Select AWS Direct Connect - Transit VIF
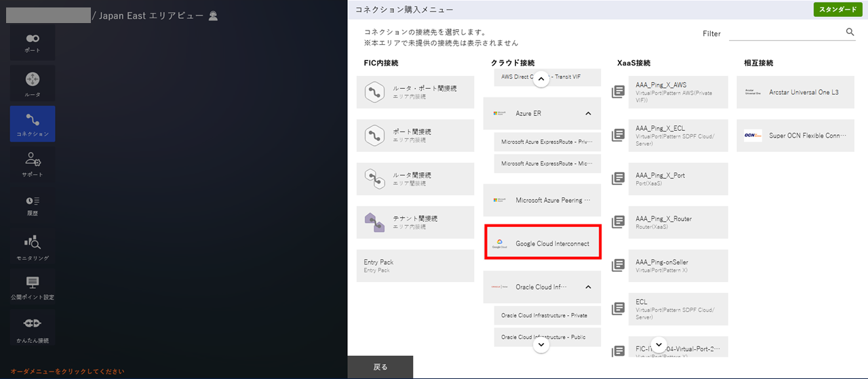The width and height of the screenshot is (868, 379). pyautogui.click(x=547, y=77)
